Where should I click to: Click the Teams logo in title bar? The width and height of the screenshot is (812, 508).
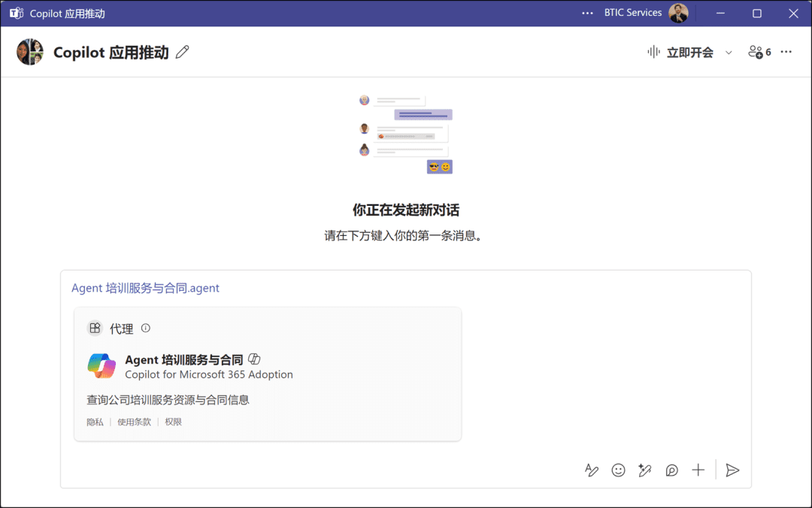pyautogui.click(x=17, y=13)
